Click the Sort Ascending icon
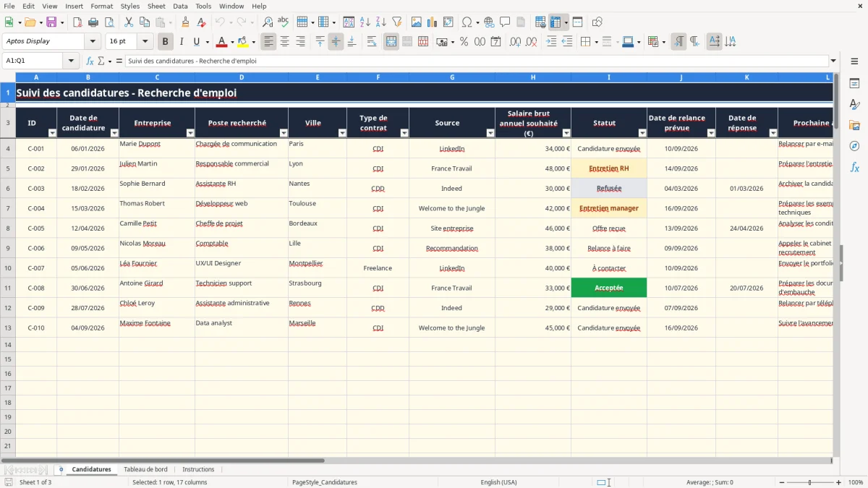The image size is (868, 488). click(x=365, y=22)
